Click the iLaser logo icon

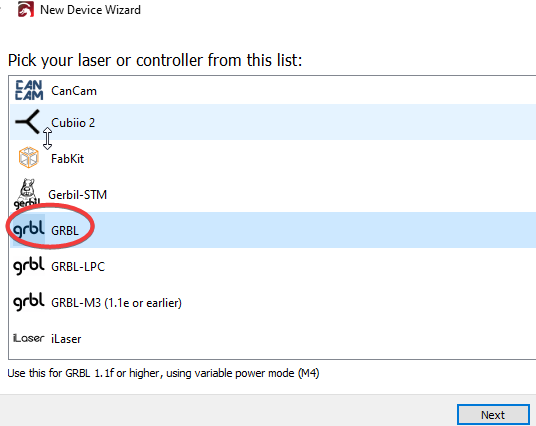tap(29, 338)
